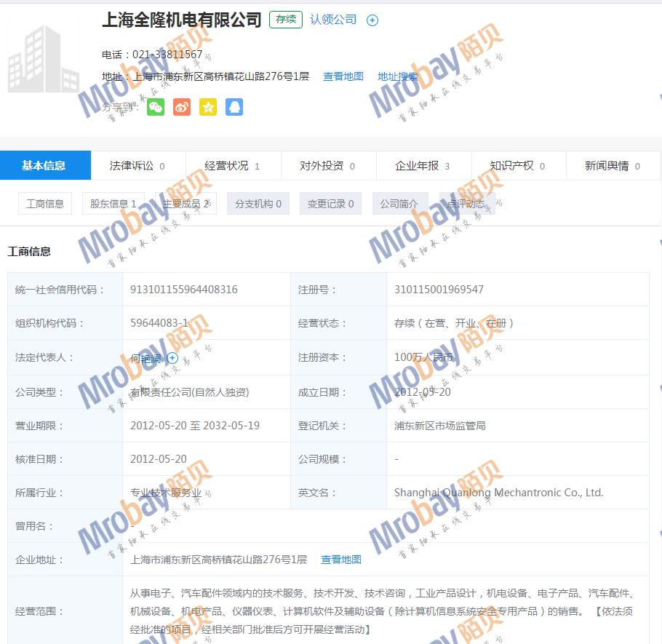Screen dimensions: 662x644
Task: Click the 认领公司 link
Action: tap(333, 20)
